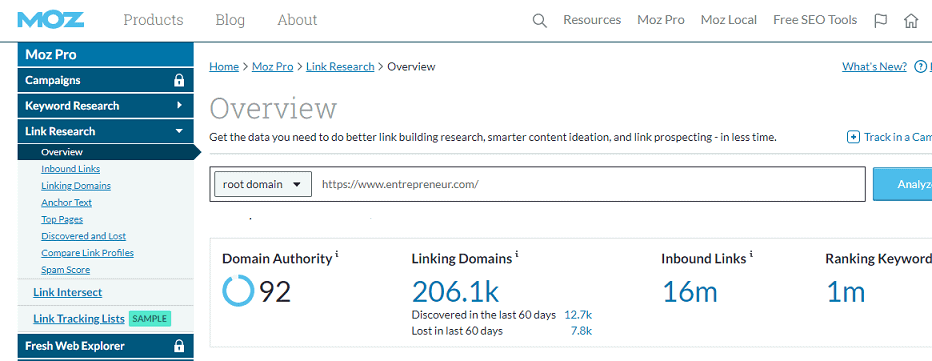Open Resources in the top navigation
932x361 pixels.
[592, 20]
